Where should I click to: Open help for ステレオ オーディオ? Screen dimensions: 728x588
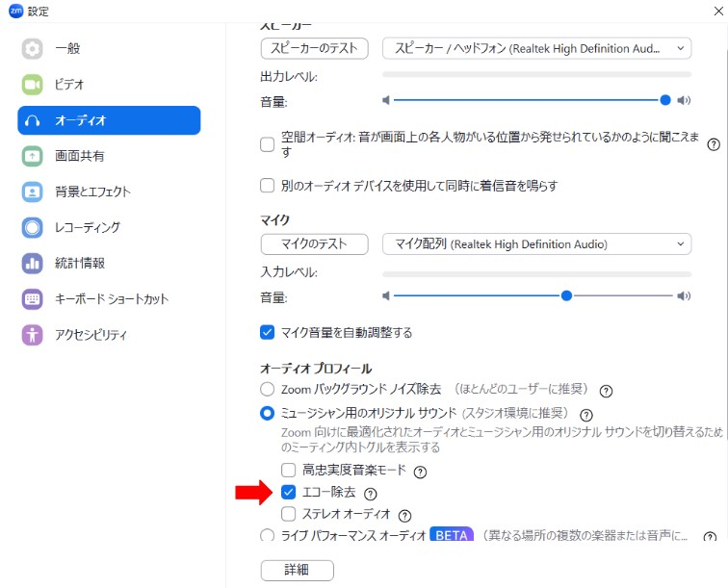(404, 516)
